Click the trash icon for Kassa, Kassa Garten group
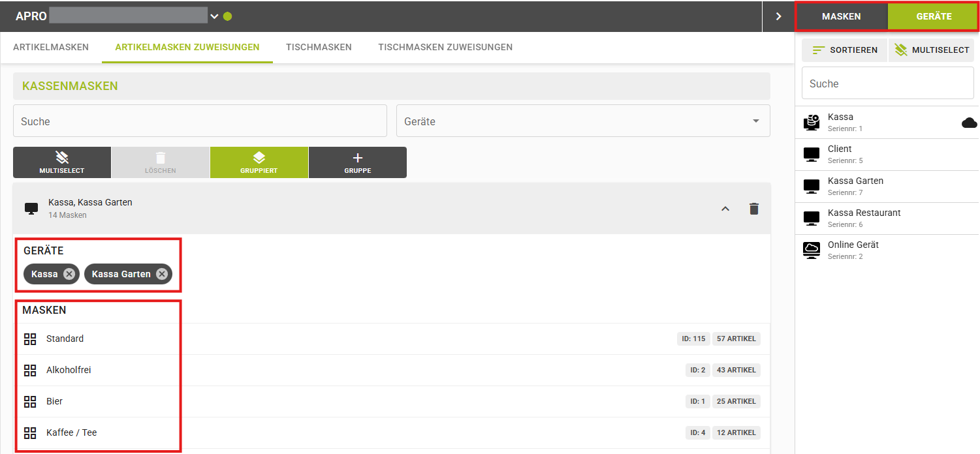980x454 pixels. [754, 209]
